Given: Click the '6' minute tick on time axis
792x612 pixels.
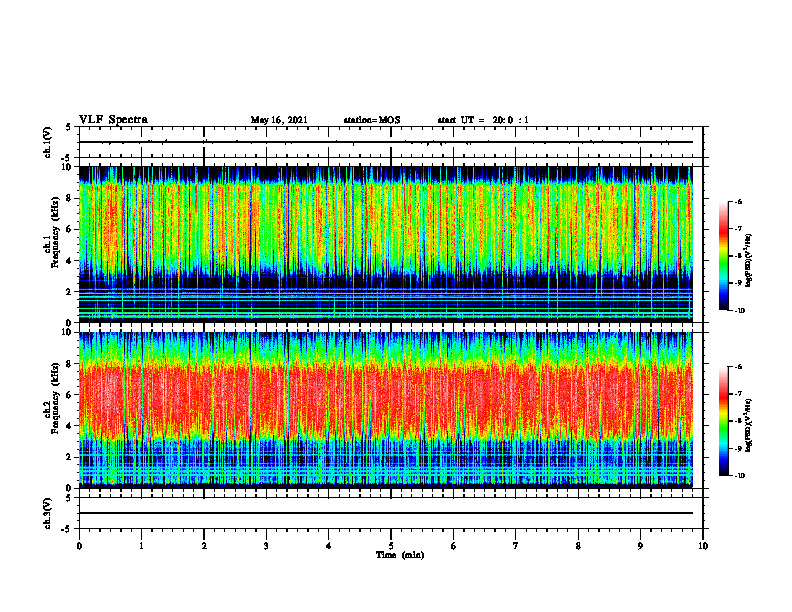Looking at the screenshot, I should 454,546.
